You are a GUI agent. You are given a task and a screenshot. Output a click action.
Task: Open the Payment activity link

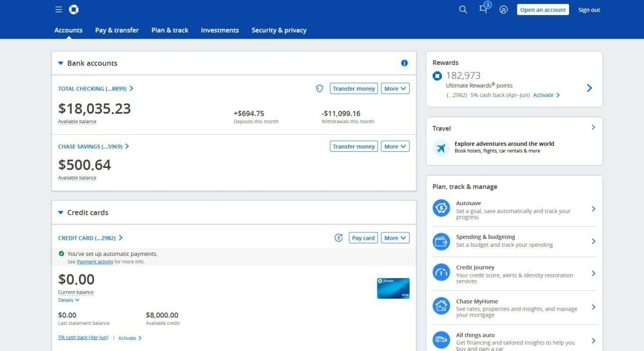tap(95, 262)
